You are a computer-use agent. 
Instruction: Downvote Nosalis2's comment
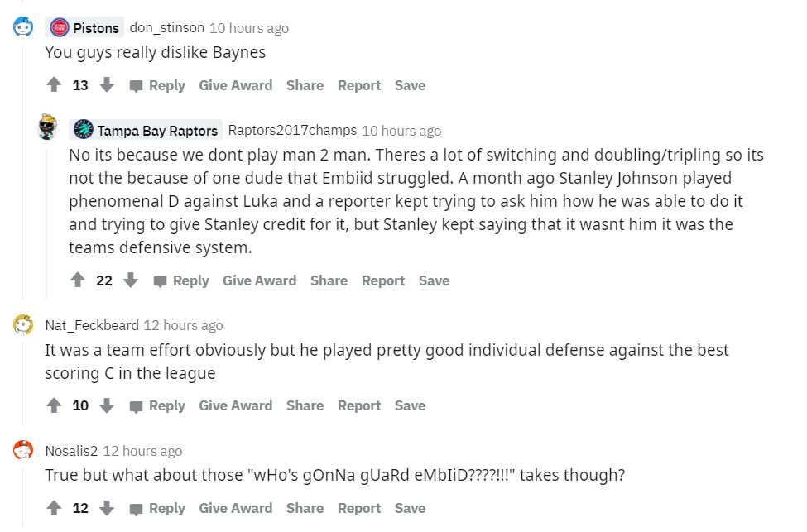coord(107,508)
